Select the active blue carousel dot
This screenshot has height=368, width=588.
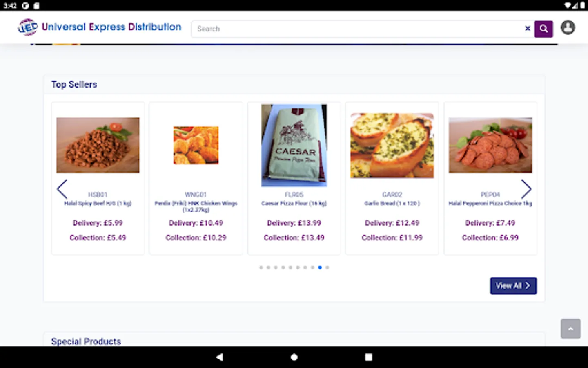click(320, 267)
